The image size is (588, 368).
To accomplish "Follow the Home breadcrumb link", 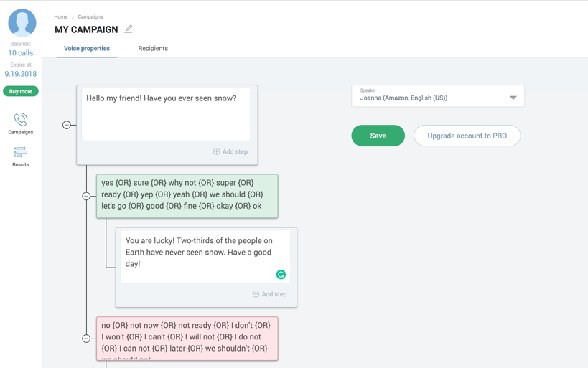I will (61, 17).
